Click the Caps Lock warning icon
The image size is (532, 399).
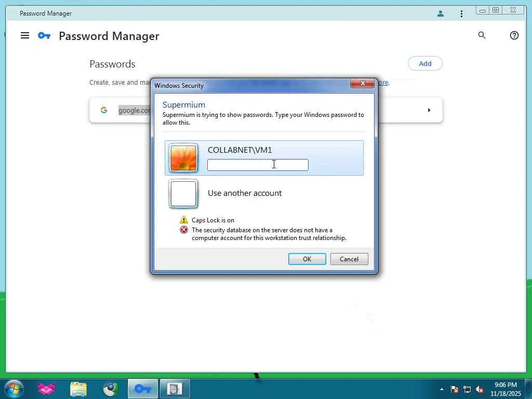click(183, 220)
